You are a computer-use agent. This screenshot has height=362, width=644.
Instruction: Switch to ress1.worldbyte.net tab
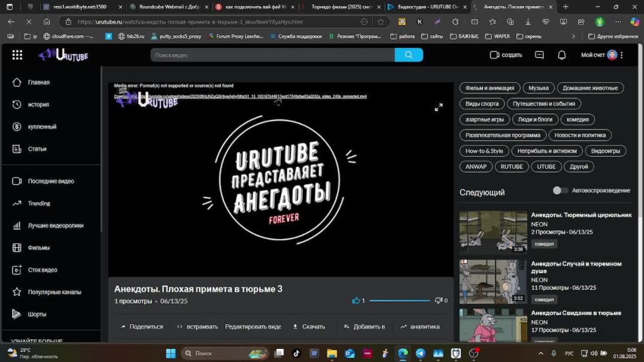point(82,7)
